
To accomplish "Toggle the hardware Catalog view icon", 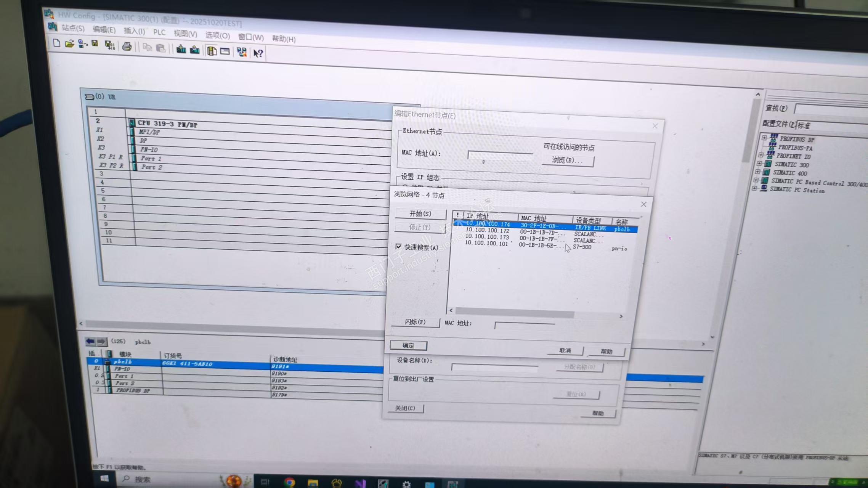I will 212,51.
